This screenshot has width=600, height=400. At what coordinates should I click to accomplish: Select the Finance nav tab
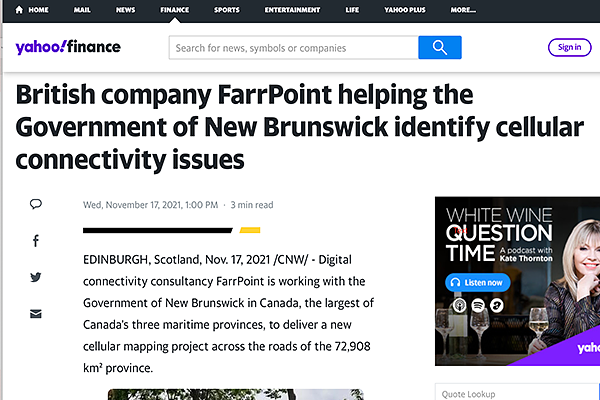click(174, 10)
